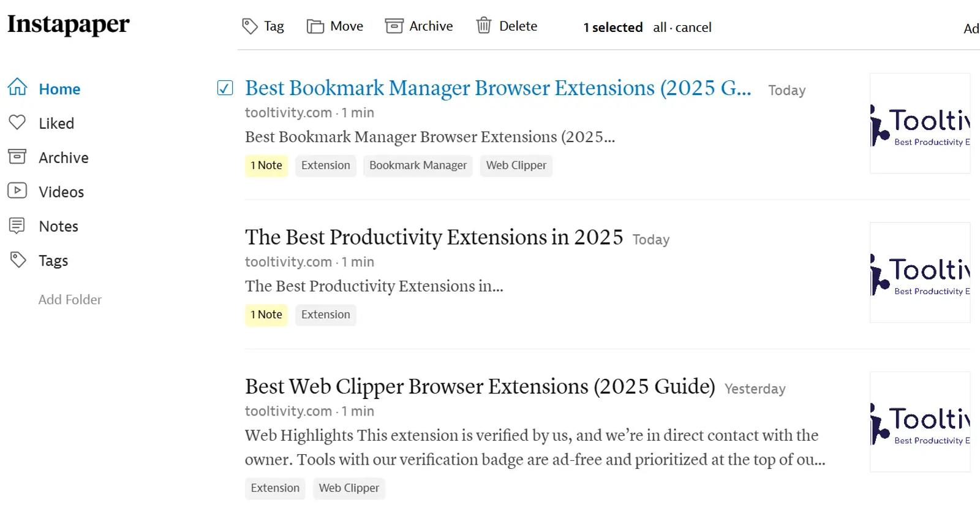Click Add Folder in the sidebar
The width and height of the screenshot is (980, 513).
tap(70, 300)
